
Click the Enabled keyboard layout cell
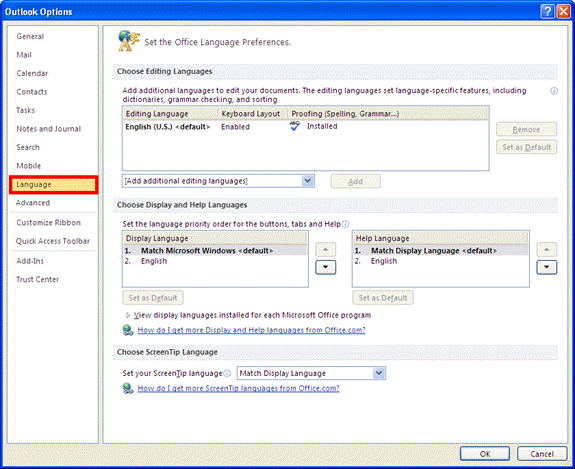235,127
